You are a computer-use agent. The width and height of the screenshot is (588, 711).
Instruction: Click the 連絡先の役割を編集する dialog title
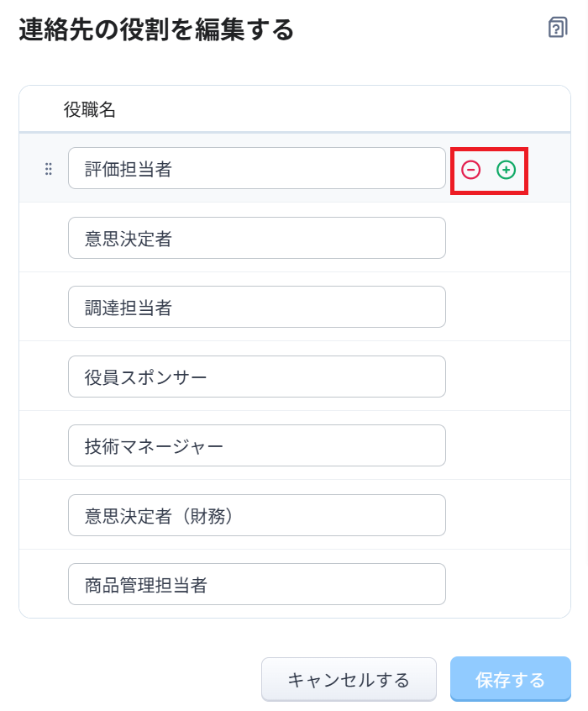pos(156,31)
